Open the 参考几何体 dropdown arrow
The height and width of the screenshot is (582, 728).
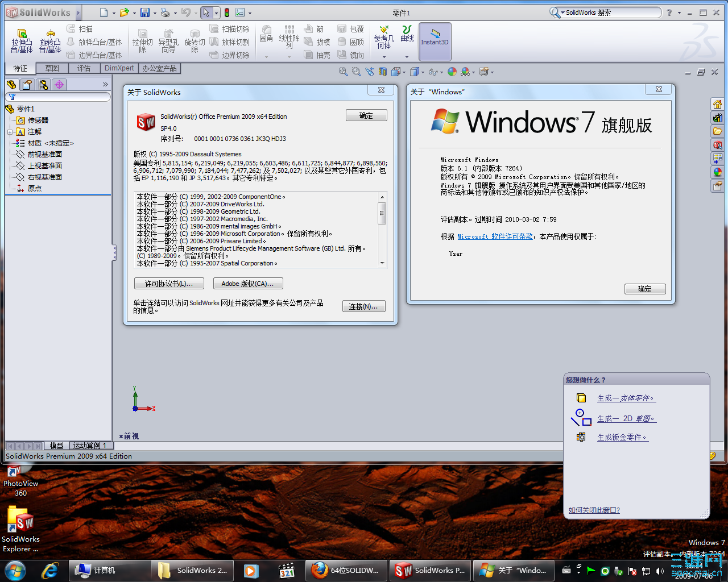384,57
